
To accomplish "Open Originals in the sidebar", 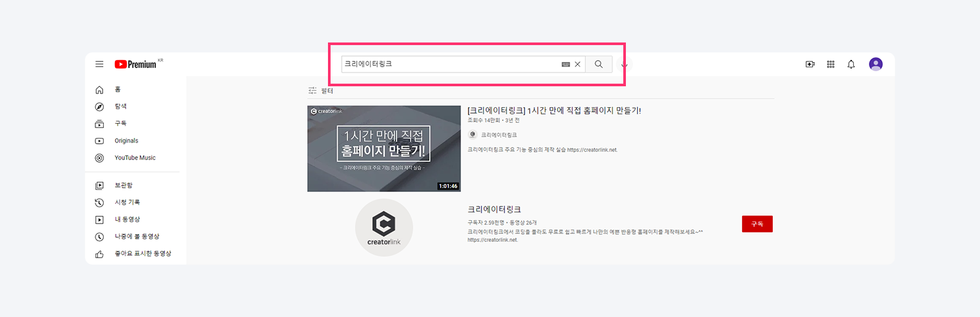I will [x=126, y=141].
